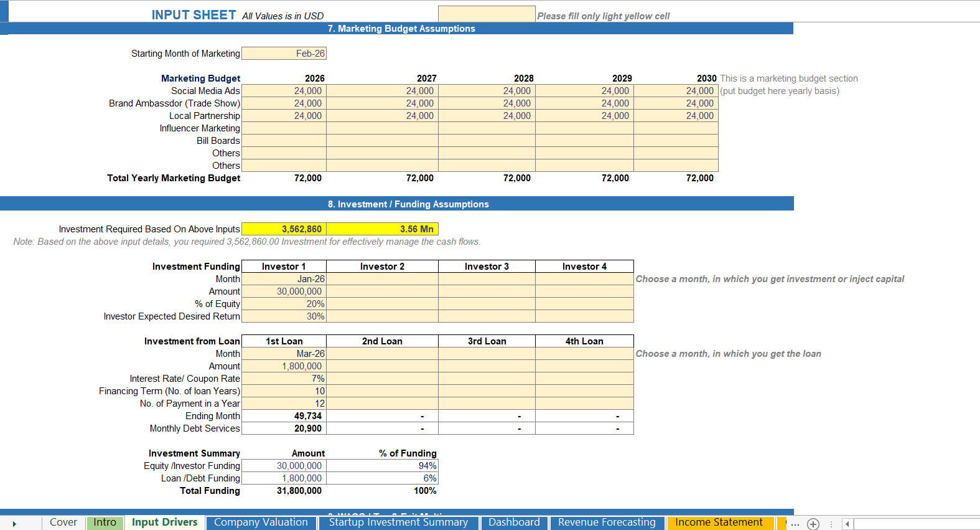This screenshot has height=530, width=980.
Task: Click the New Sheet plus icon
Action: 813,524
